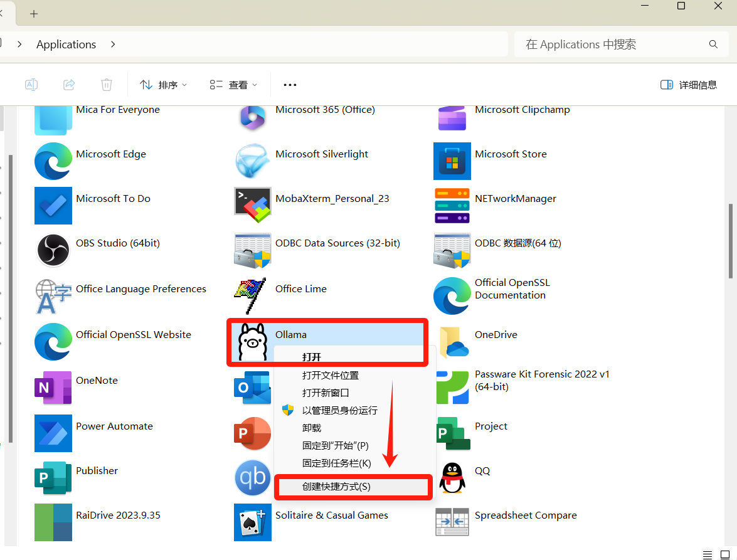Expand the 排序 sort dropdown
Image resolution: width=737 pixels, height=560 pixels.
(163, 85)
